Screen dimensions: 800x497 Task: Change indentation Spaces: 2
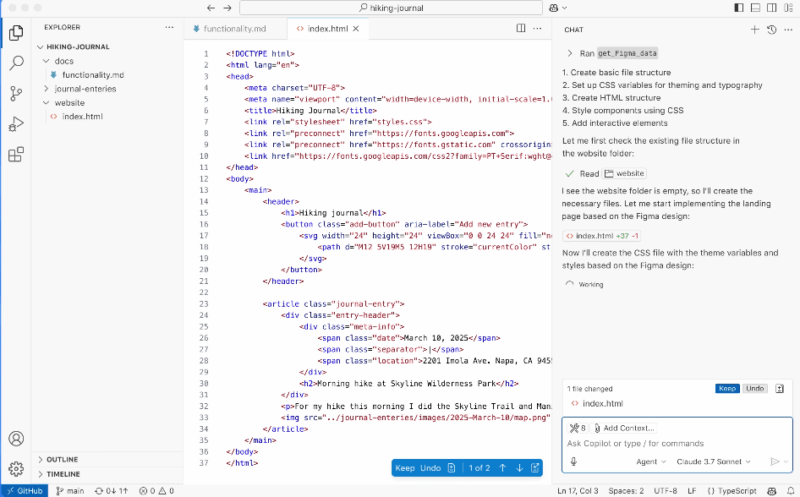(x=626, y=491)
